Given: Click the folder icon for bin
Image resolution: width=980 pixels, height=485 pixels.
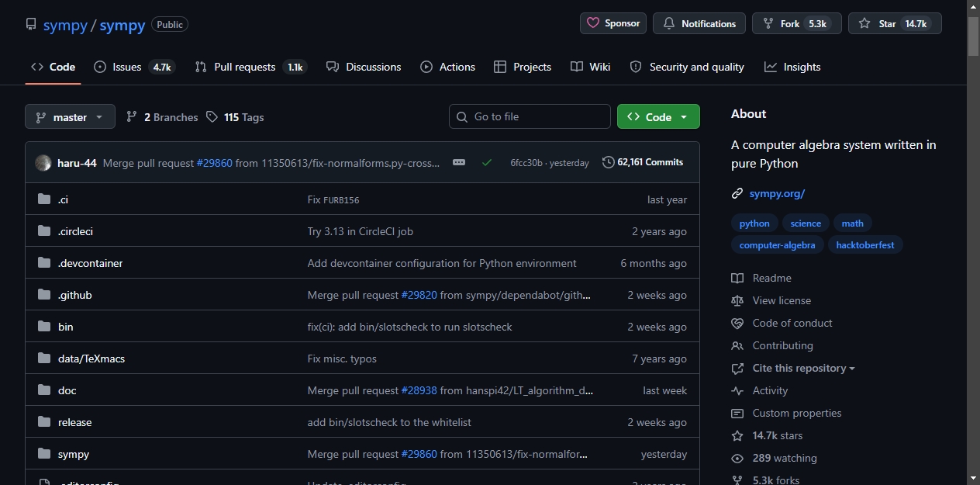Looking at the screenshot, I should coord(44,327).
